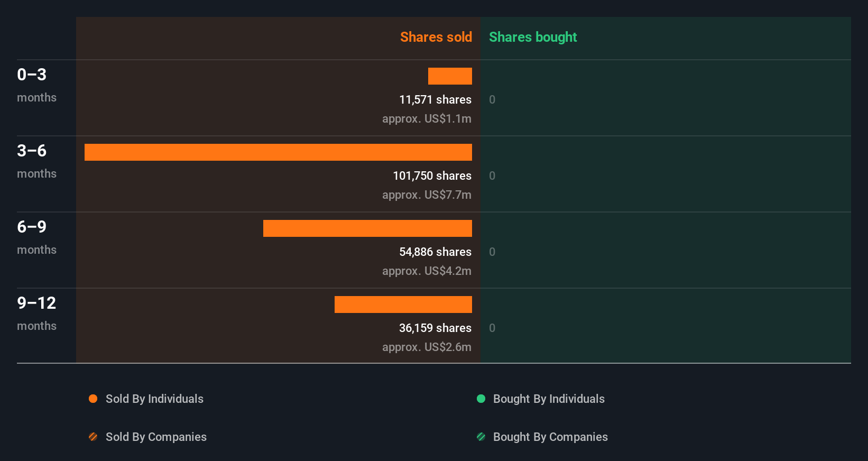Click the approx. US$2.6m value
The height and width of the screenshot is (461, 868).
427,347
